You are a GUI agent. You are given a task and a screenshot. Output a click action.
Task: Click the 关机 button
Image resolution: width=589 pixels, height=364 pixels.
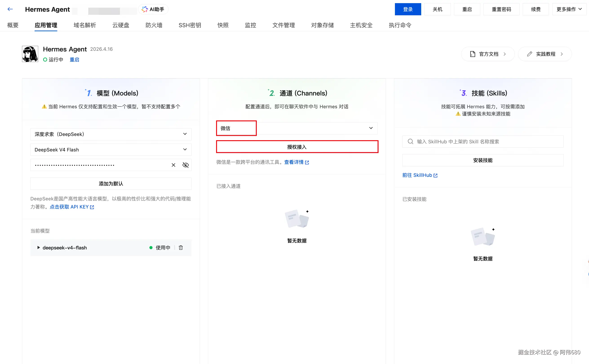click(x=437, y=9)
